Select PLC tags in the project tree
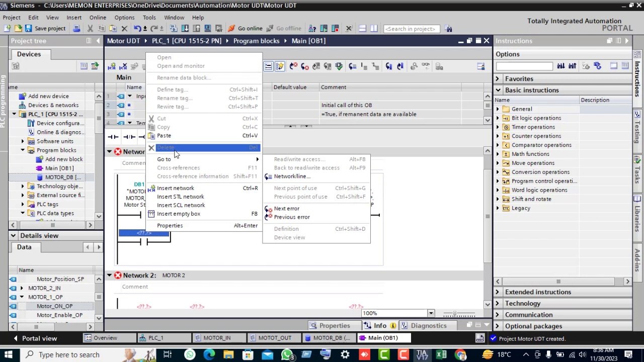 pyautogui.click(x=47, y=204)
